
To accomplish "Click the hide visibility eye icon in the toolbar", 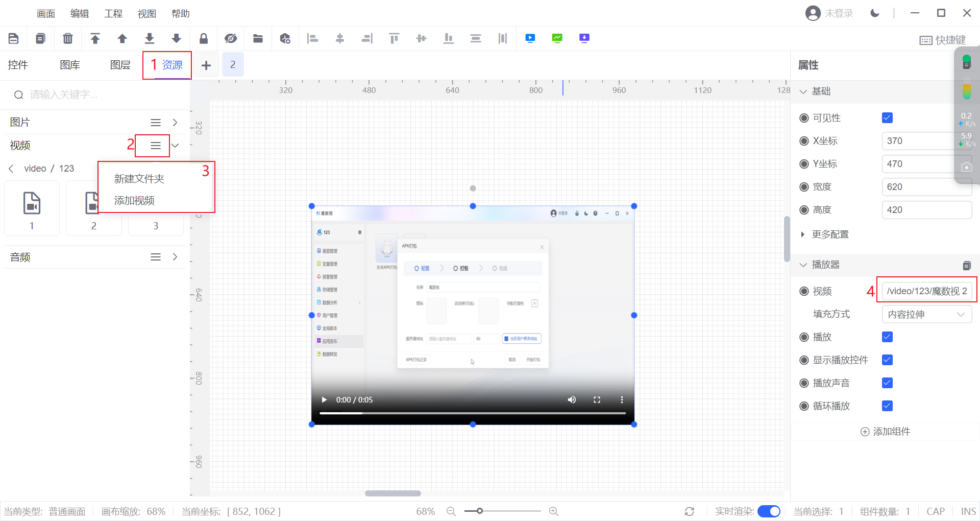I will pyautogui.click(x=231, y=38).
